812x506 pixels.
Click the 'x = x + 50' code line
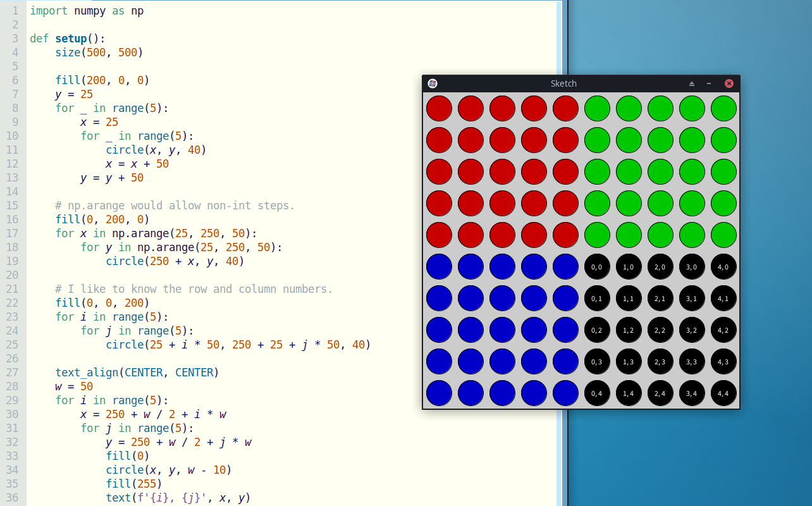(137, 164)
